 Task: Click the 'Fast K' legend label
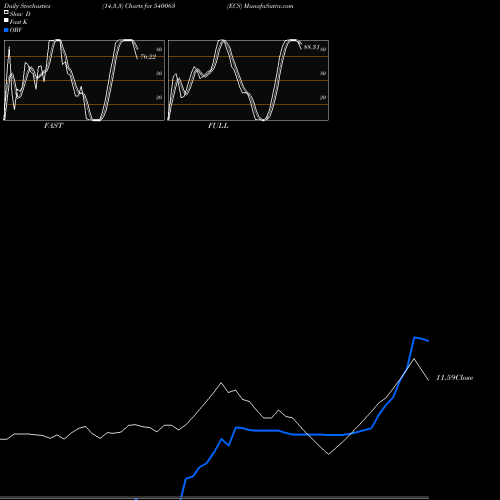19,22
